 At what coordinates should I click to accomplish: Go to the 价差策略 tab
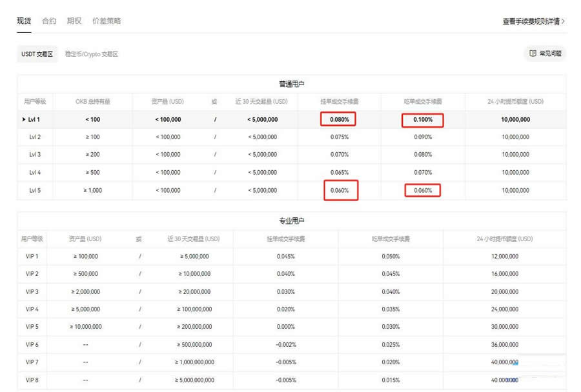107,21
